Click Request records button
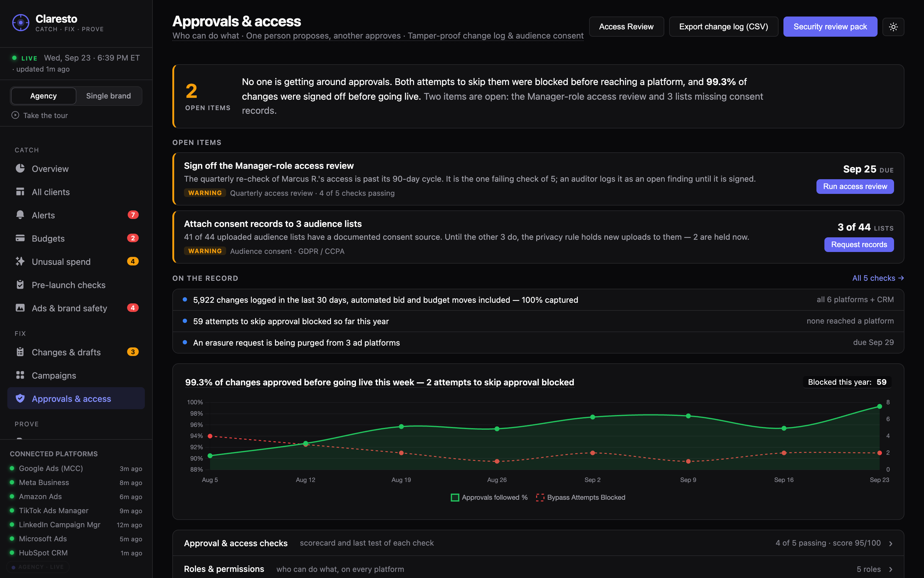 pos(859,245)
